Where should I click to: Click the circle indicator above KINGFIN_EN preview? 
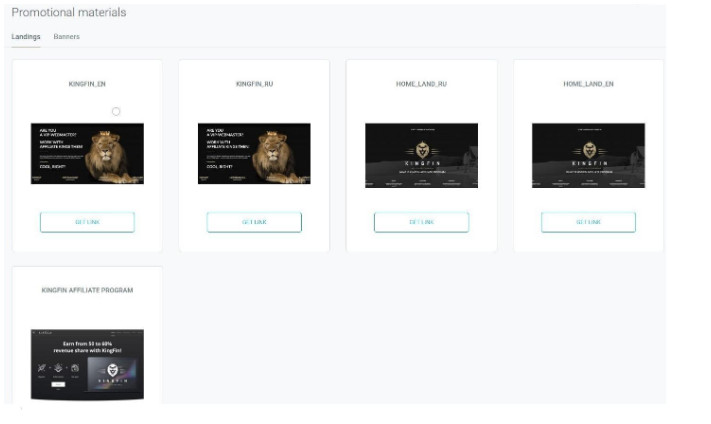pyautogui.click(x=116, y=111)
